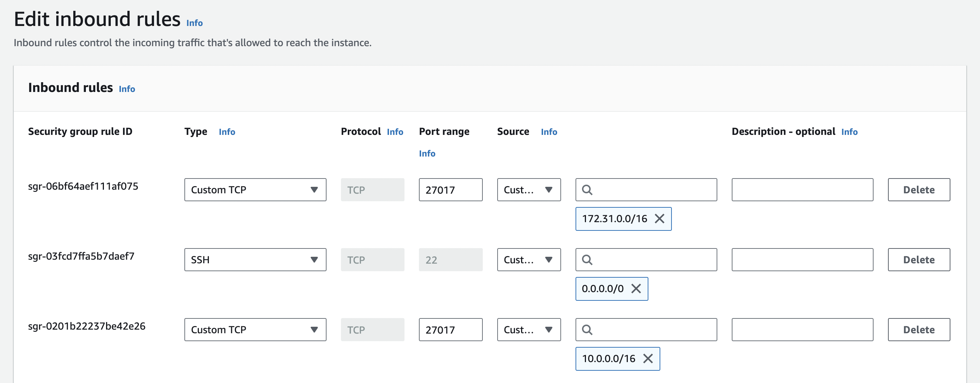Delete rule sgr-06bf64aef111af075
Viewport: 980px width, 383px height.
(x=918, y=190)
